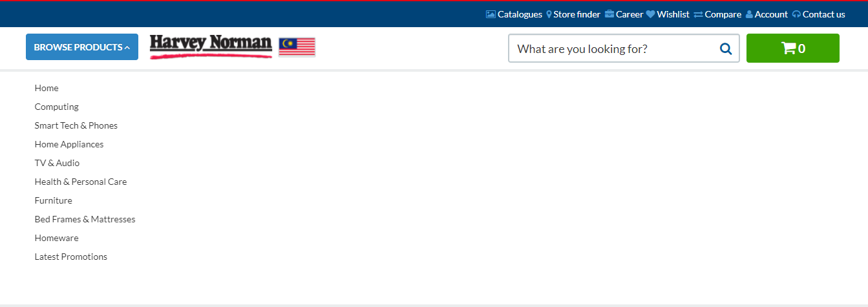The width and height of the screenshot is (868, 307).
Task: Choose TV & Audio category
Action: pyautogui.click(x=58, y=163)
